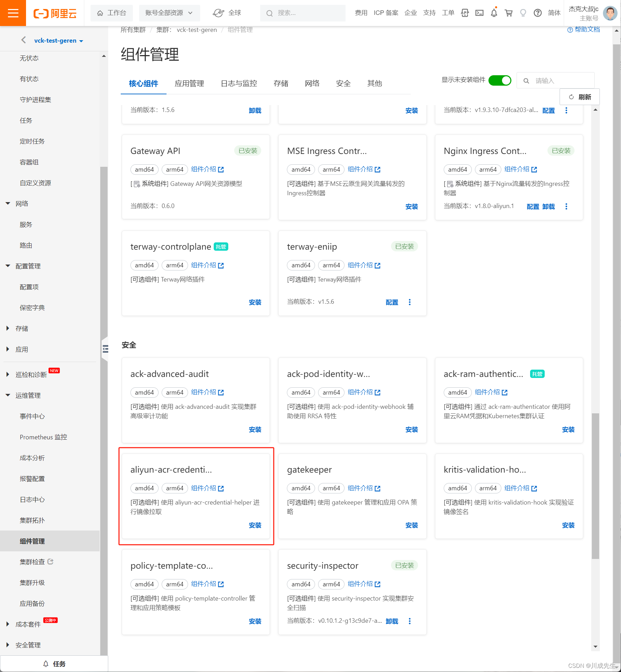Collapse the 配置管理 sidebar section

pyautogui.click(x=8, y=266)
